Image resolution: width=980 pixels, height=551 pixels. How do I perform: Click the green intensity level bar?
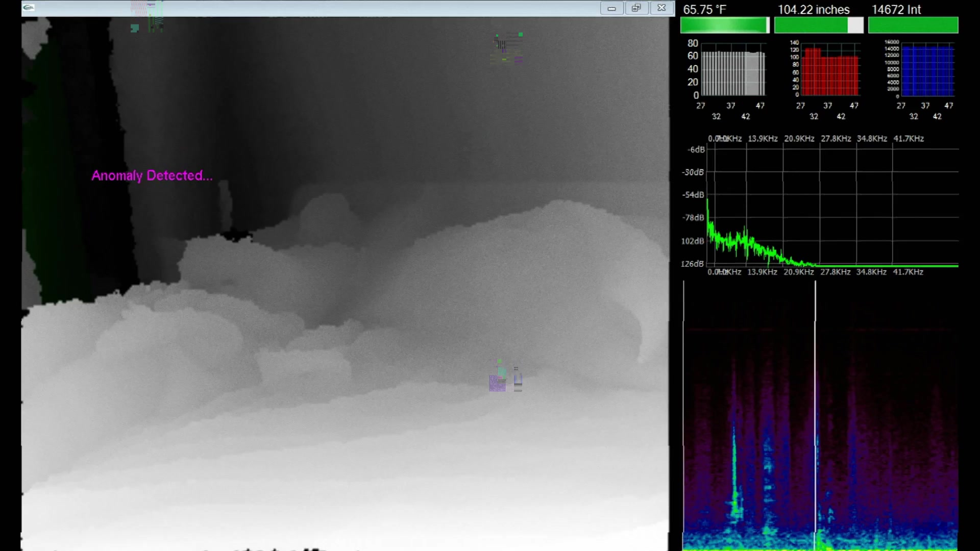[913, 25]
